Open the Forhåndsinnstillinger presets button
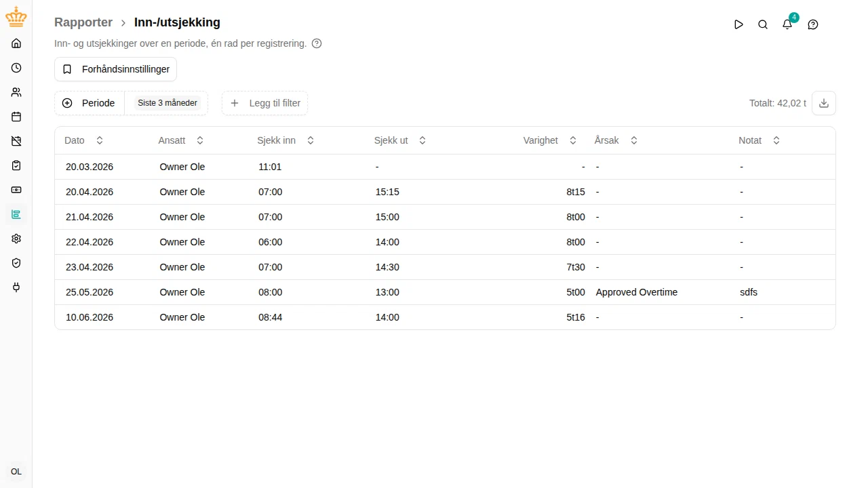The width and height of the screenshot is (868, 488). [115, 69]
